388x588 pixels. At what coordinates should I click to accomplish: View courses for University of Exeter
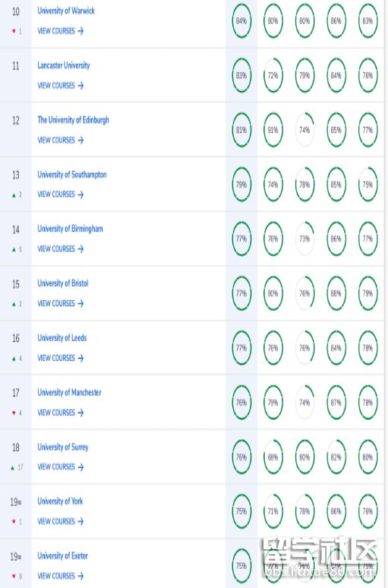(x=60, y=576)
